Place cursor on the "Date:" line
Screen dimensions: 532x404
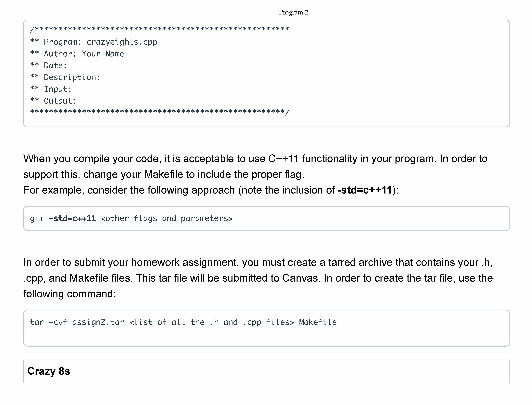pyautogui.click(x=55, y=65)
